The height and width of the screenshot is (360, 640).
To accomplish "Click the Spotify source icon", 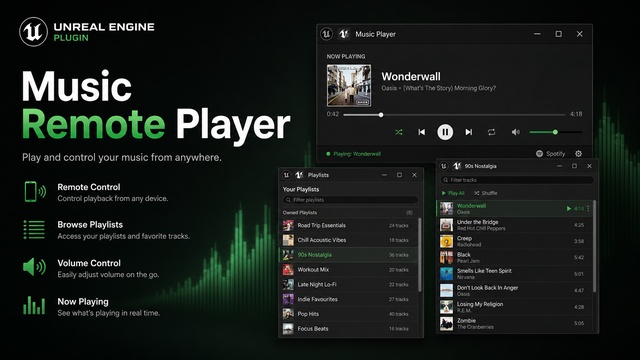I will (x=539, y=153).
